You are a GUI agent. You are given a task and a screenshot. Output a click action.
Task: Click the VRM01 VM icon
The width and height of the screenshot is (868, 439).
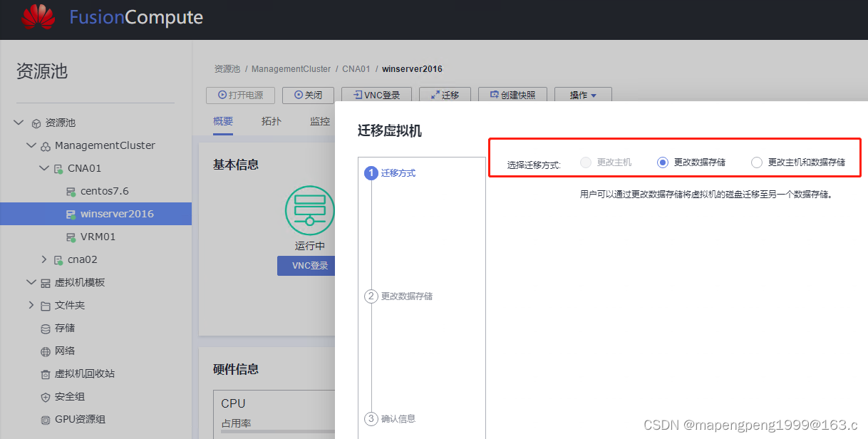[71, 237]
